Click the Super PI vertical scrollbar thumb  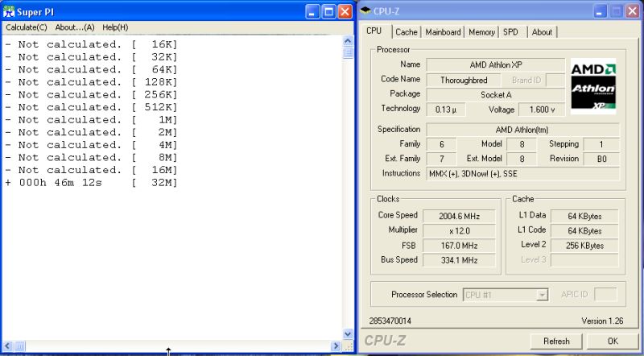[x=348, y=52]
